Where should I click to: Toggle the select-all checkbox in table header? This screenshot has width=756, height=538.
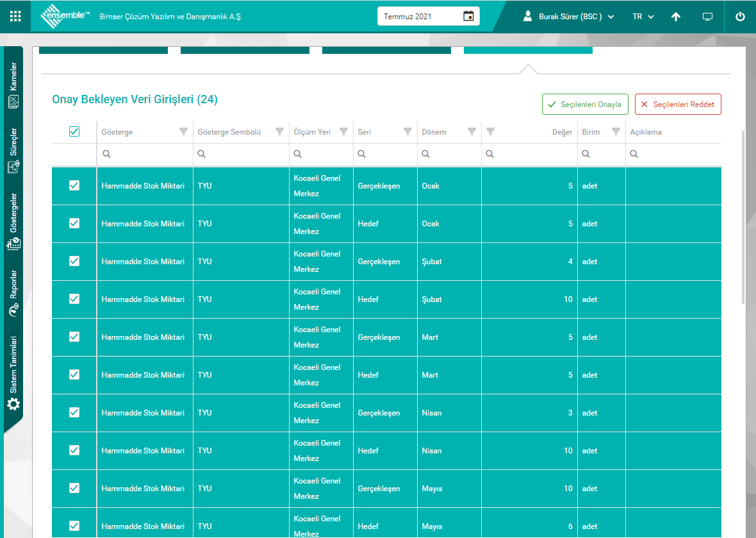click(74, 131)
